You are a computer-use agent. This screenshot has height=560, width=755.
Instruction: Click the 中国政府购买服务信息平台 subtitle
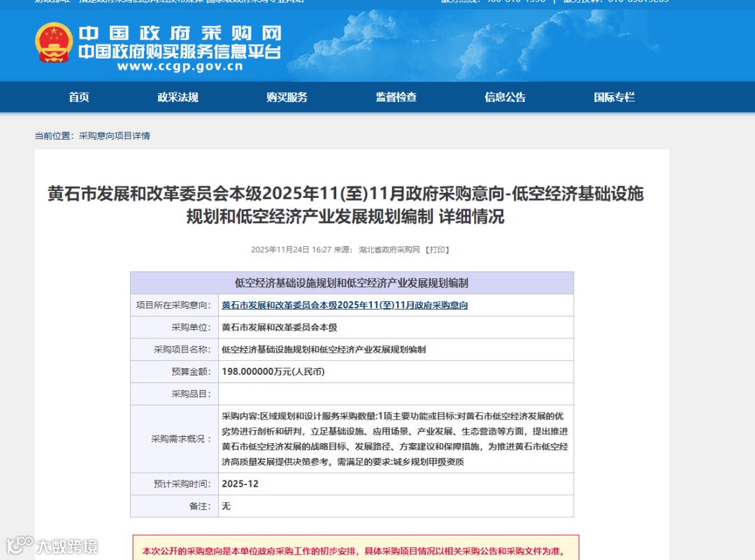click(x=180, y=52)
